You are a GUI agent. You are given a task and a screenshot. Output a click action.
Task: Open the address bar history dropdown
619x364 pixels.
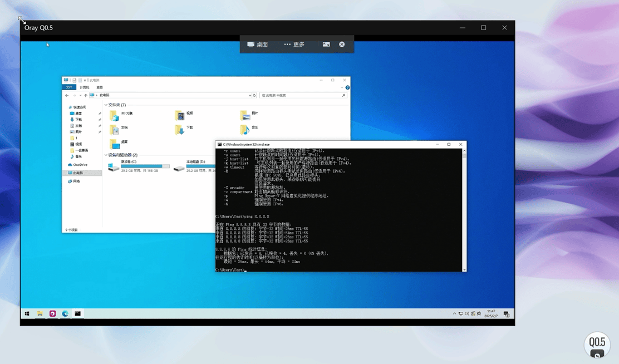tap(249, 96)
